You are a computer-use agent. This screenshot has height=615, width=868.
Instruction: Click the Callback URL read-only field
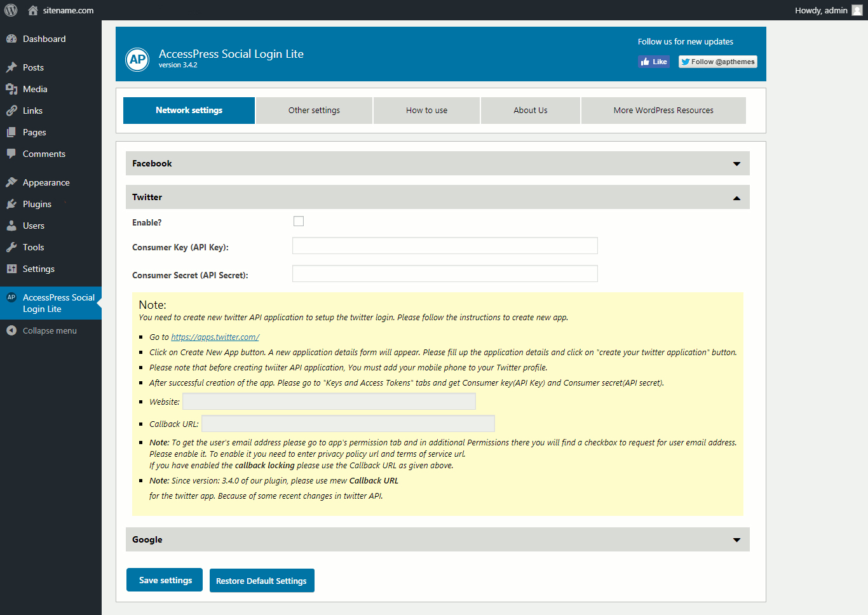tap(348, 424)
